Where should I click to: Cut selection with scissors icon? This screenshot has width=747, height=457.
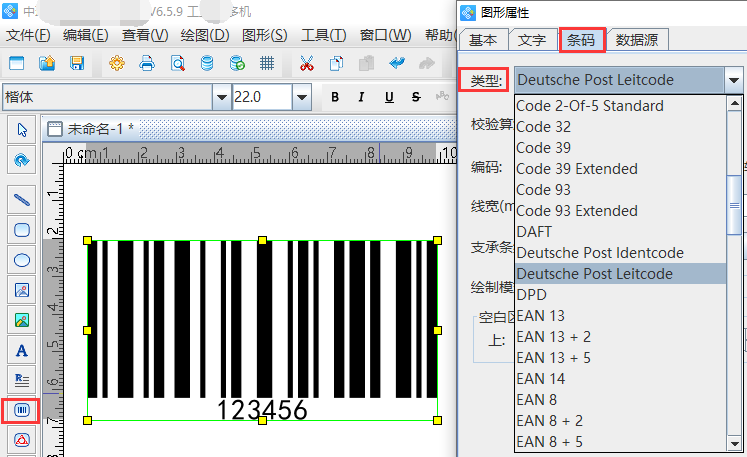pyautogui.click(x=306, y=63)
